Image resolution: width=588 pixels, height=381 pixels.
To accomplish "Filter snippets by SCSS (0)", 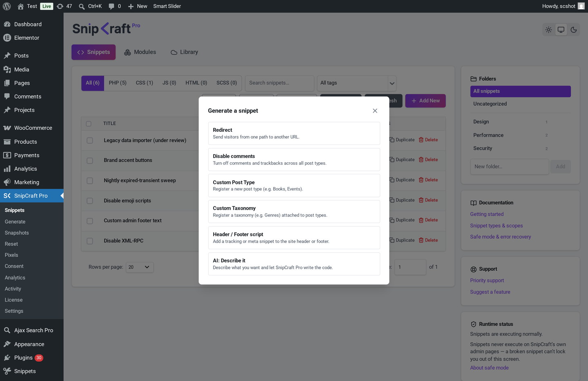I will [227, 83].
